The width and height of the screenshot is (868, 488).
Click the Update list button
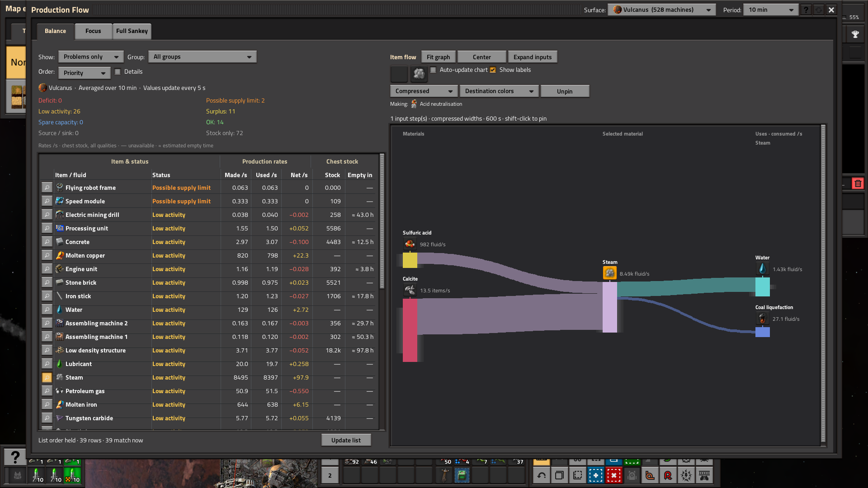click(x=346, y=440)
